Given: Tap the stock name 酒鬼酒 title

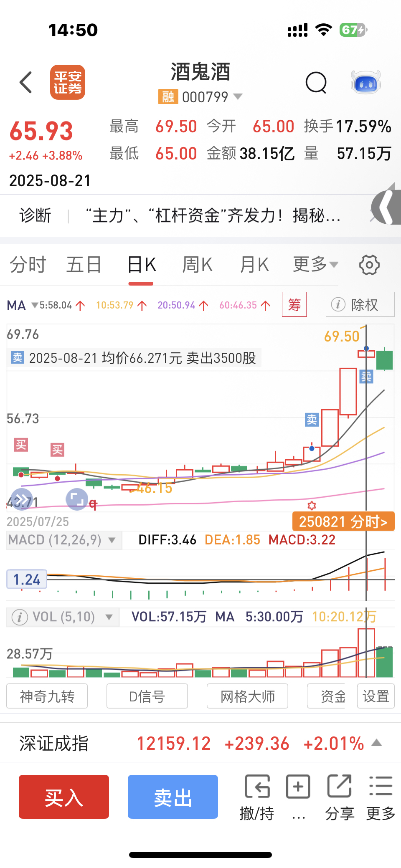Looking at the screenshot, I should coord(200,72).
